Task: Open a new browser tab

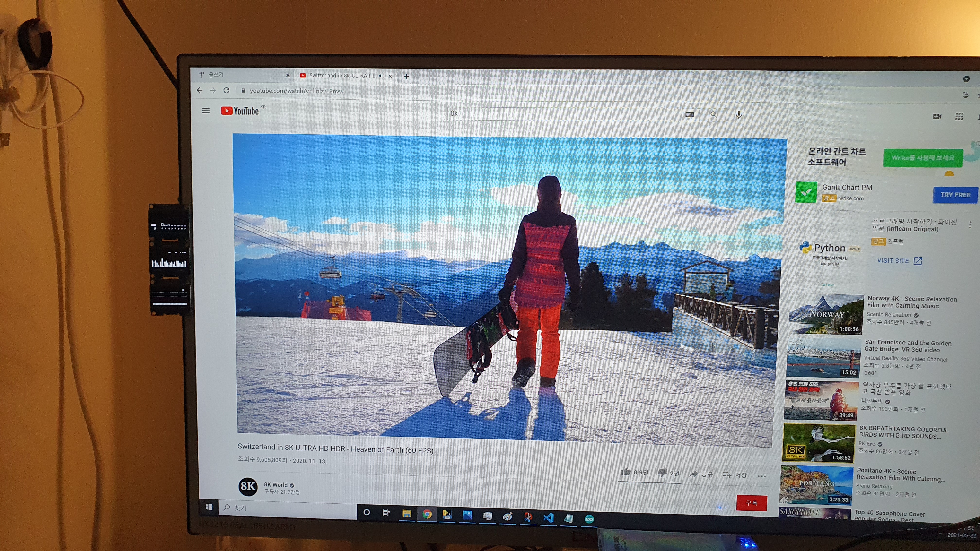Action: [406, 77]
